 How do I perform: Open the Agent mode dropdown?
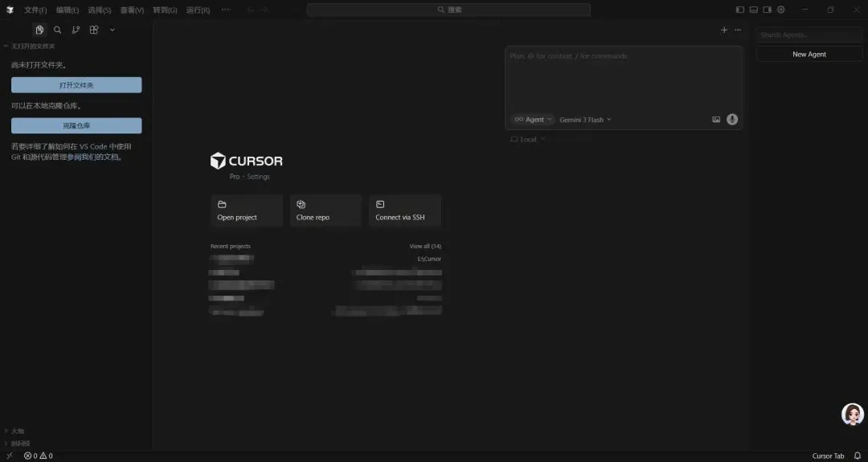coord(533,120)
